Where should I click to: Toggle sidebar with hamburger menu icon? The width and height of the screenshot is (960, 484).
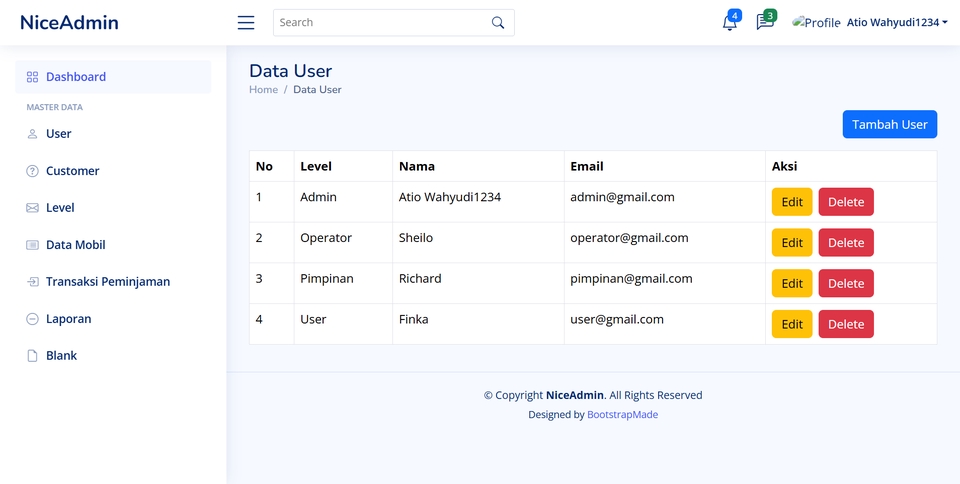coord(246,23)
